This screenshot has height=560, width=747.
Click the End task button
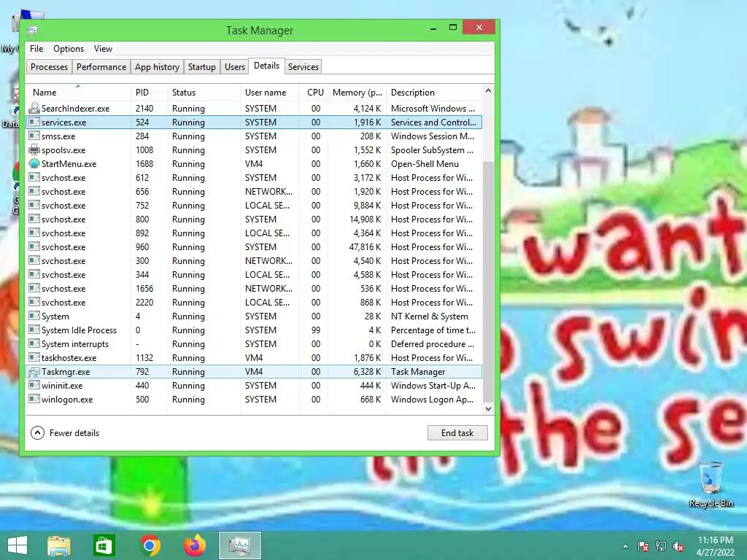tap(457, 433)
